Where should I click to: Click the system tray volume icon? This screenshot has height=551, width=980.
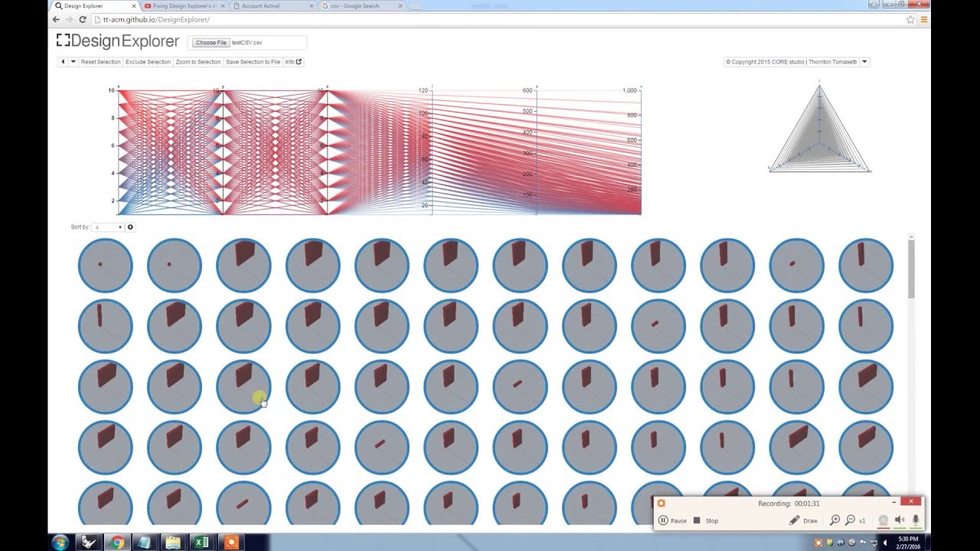[887, 543]
